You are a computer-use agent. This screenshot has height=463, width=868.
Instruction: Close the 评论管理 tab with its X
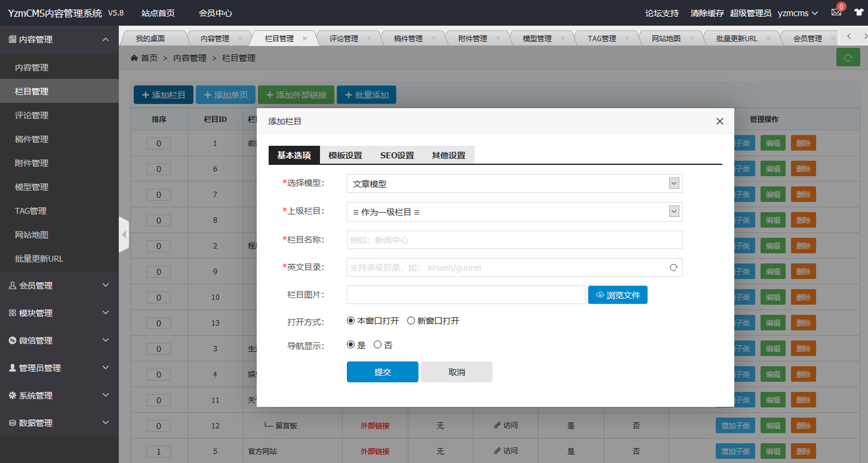369,38
